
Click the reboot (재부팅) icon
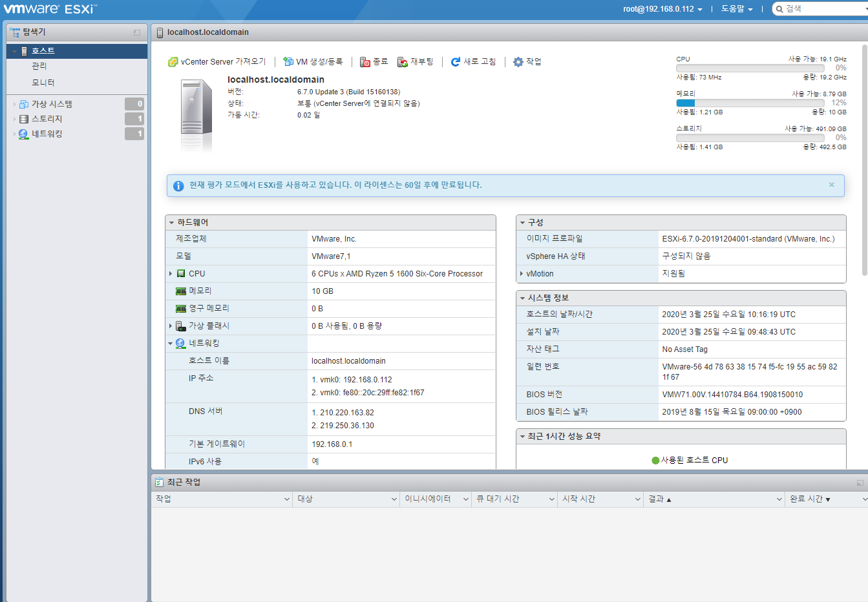403,62
